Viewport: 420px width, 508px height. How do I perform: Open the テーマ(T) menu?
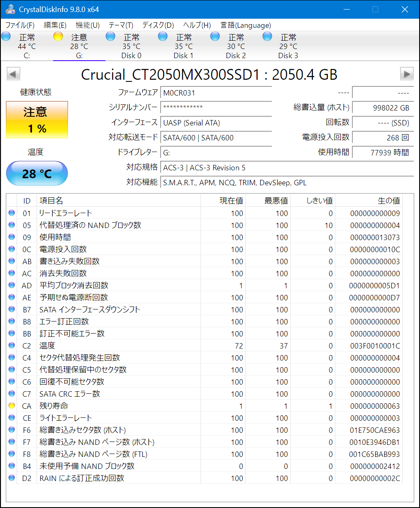(x=121, y=25)
